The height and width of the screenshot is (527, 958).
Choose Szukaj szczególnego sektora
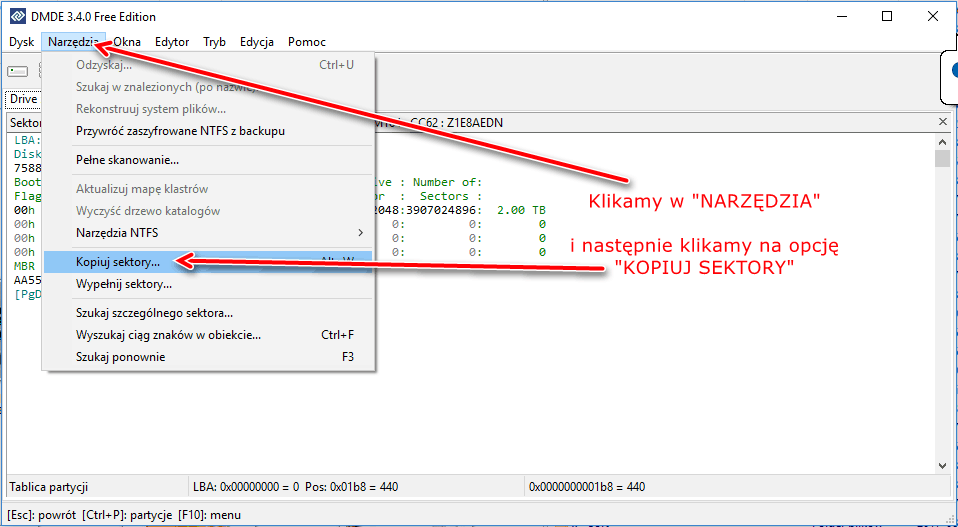click(154, 313)
